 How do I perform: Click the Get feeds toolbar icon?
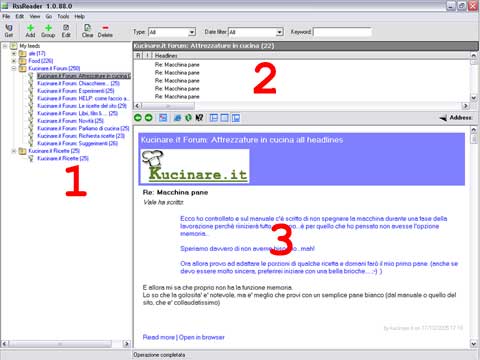[9, 30]
